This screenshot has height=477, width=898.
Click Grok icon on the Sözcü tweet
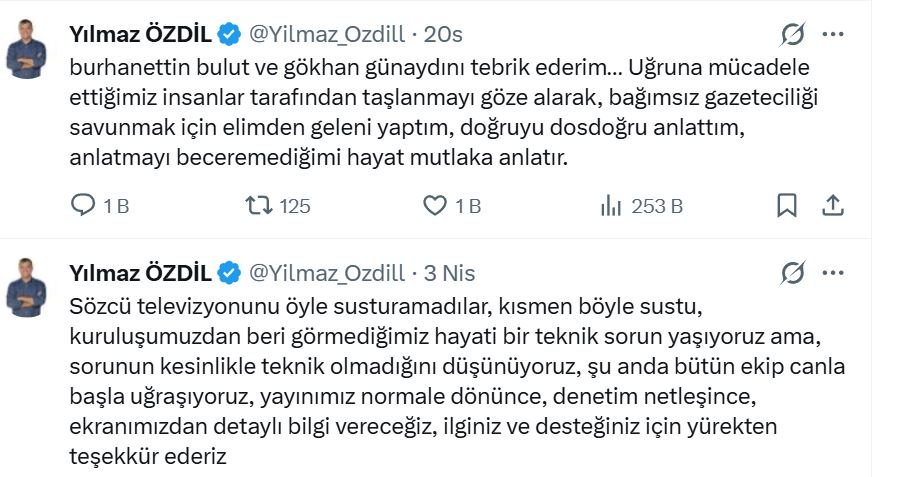point(792,273)
